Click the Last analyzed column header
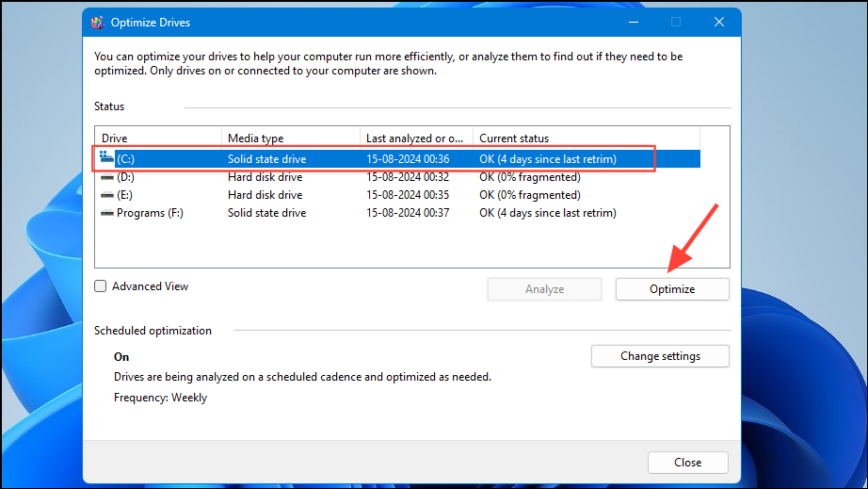The image size is (868, 489). tap(416, 138)
